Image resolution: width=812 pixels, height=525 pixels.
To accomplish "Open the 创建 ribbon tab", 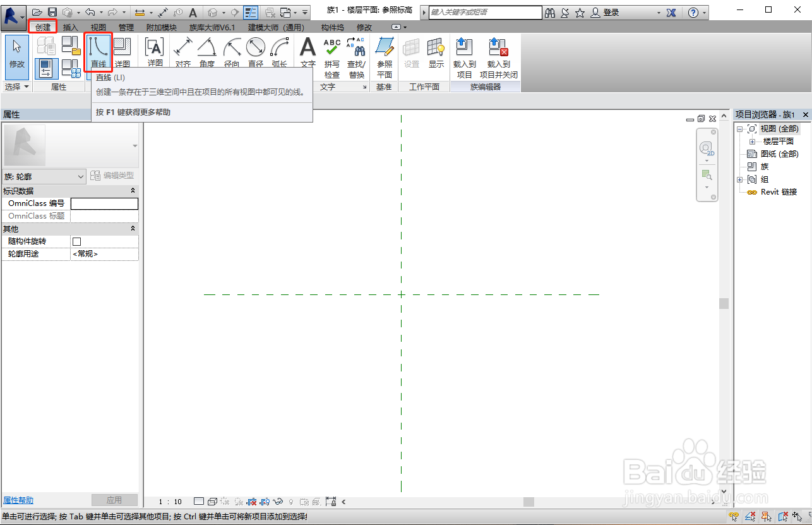I will pos(43,27).
